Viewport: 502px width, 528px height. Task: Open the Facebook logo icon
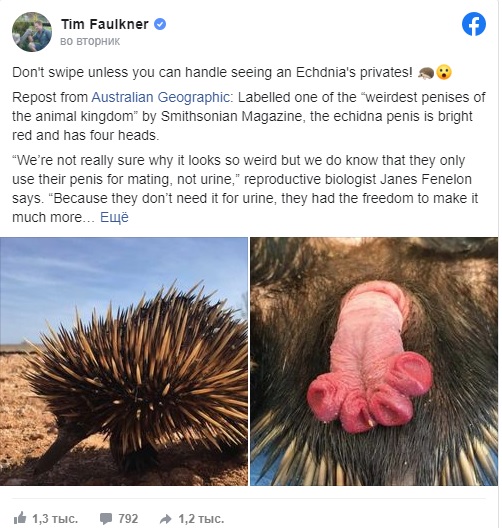point(473,24)
